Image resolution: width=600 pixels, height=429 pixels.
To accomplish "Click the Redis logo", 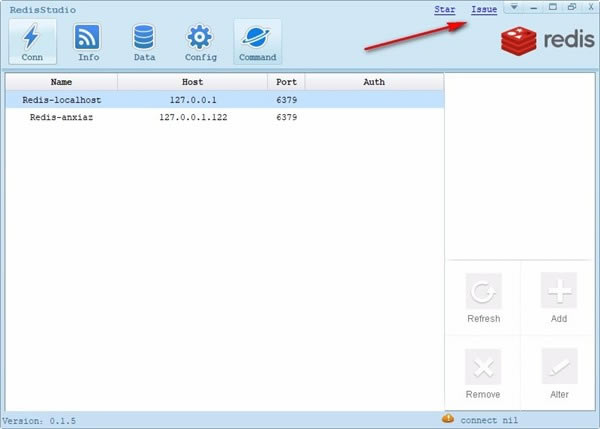I will 548,41.
